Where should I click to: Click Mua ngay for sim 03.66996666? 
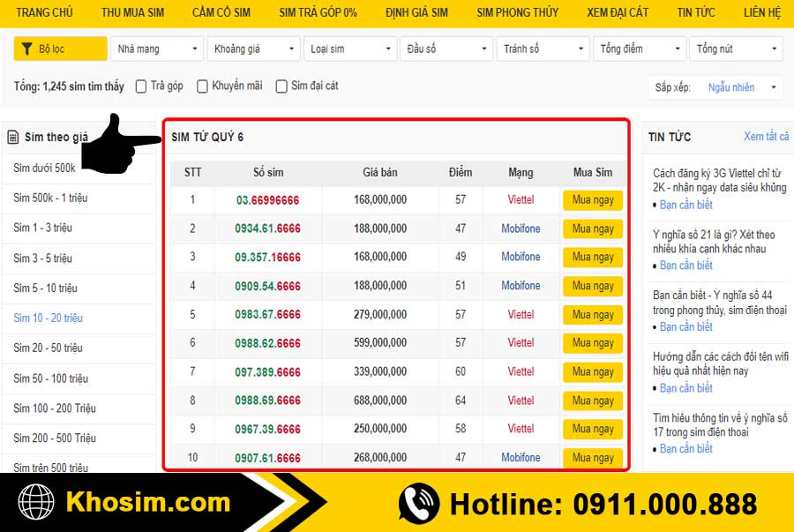593,200
